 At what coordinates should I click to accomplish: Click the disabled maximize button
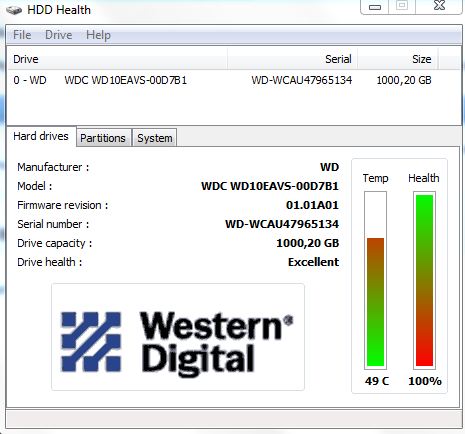coord(402,6)
